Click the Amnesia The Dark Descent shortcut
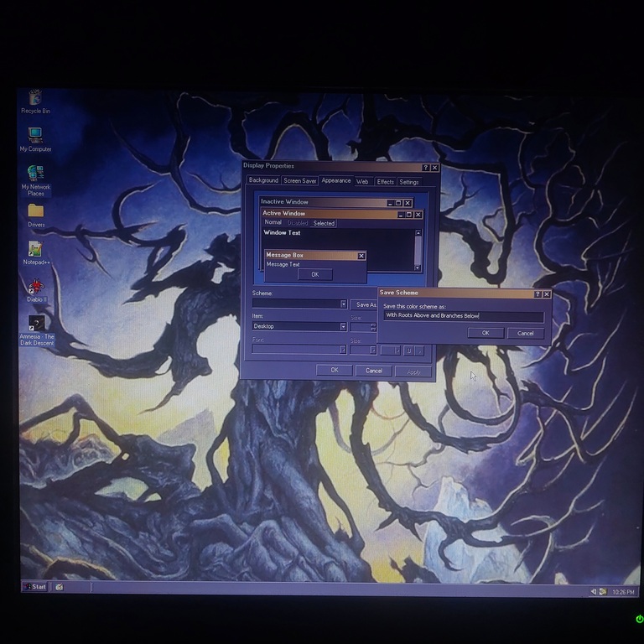Screen dimensions: 644x644 click(36, 325)
